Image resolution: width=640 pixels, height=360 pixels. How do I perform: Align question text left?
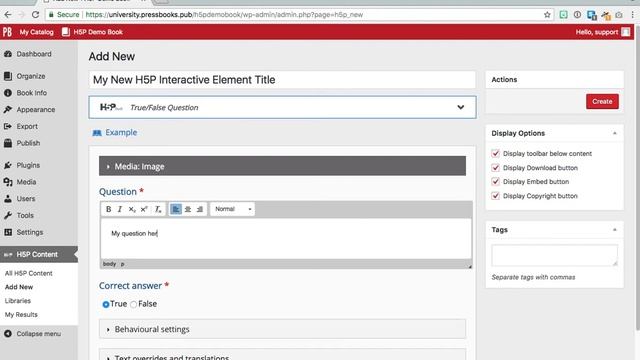[176, 209]
